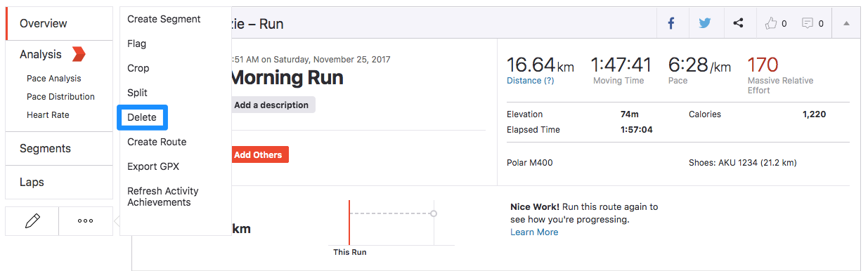
Task: Click the pencil edit activity icon
Action: (32, 221)
